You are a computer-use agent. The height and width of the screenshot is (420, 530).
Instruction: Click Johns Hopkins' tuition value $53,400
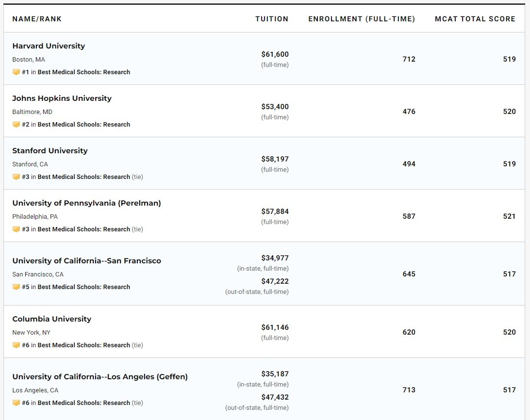point(275,107)
